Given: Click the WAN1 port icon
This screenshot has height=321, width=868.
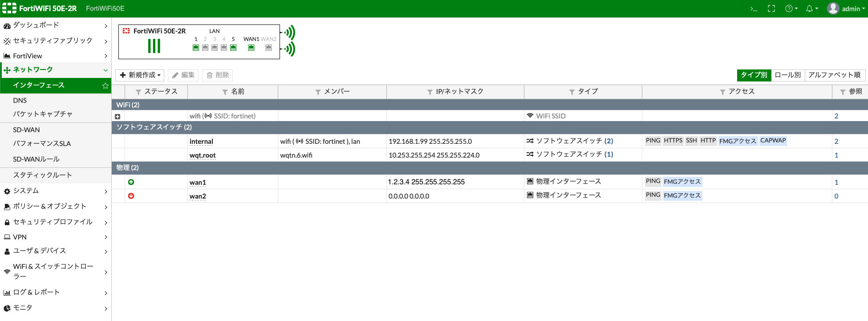Looking at the screenshot, I should (251, 48).
